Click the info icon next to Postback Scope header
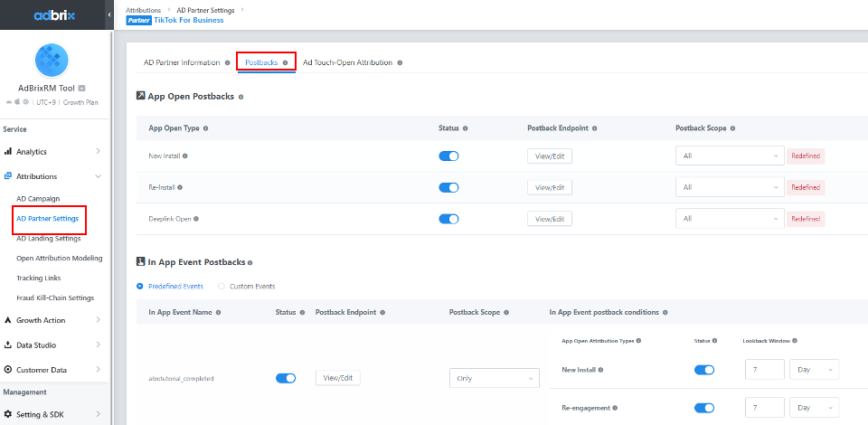The height and width of the screenshot is (425, 868). (x=732, y=128)
